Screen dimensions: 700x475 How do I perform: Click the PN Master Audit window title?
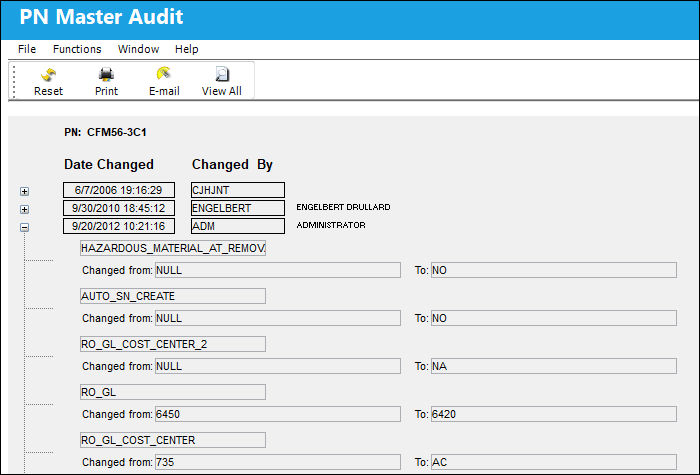pyautogui.click(x=101, y=17)
